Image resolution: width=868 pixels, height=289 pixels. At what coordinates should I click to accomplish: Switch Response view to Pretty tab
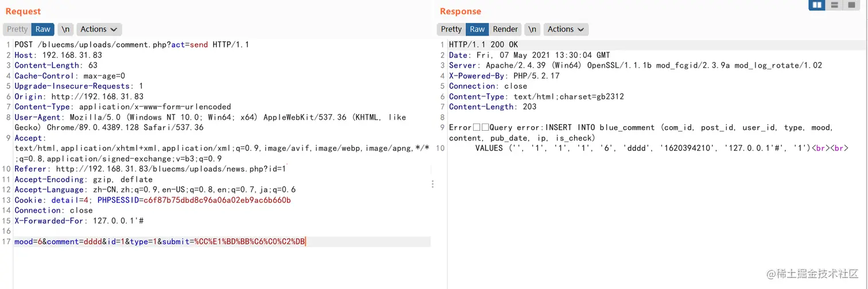click(451, 29)
